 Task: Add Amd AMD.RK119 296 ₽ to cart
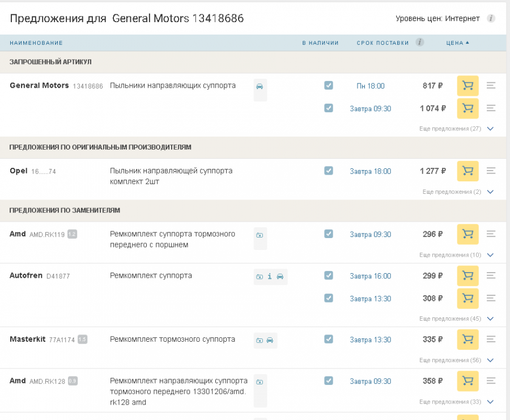coord(467,234)
